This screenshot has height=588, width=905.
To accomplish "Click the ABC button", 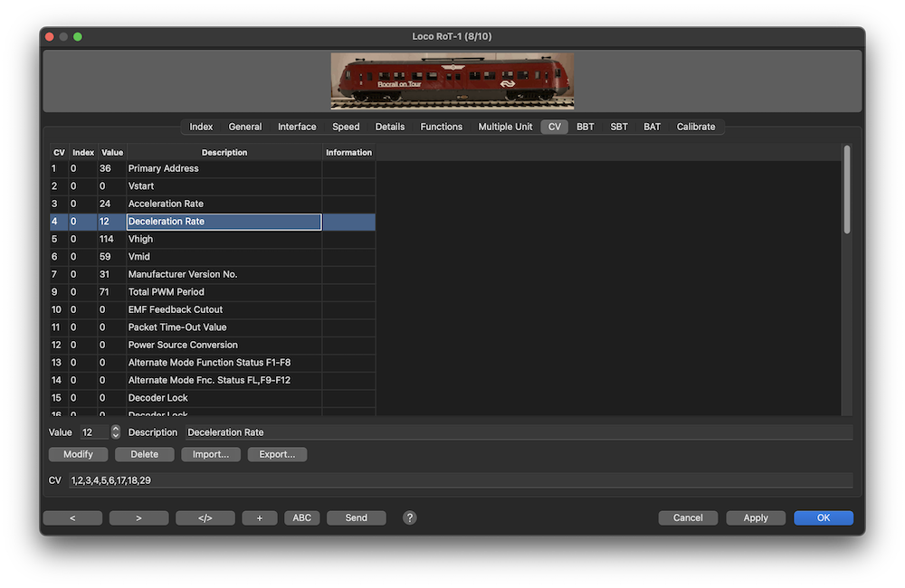I will point(302,517).
